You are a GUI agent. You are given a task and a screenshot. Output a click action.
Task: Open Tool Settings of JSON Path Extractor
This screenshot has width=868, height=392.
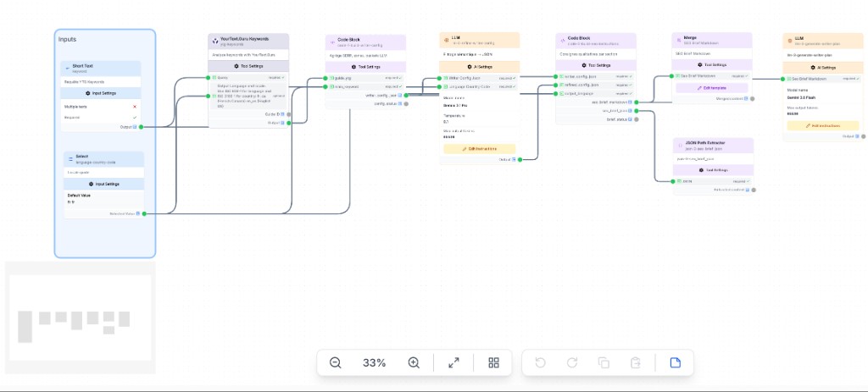tap(713, 169)
